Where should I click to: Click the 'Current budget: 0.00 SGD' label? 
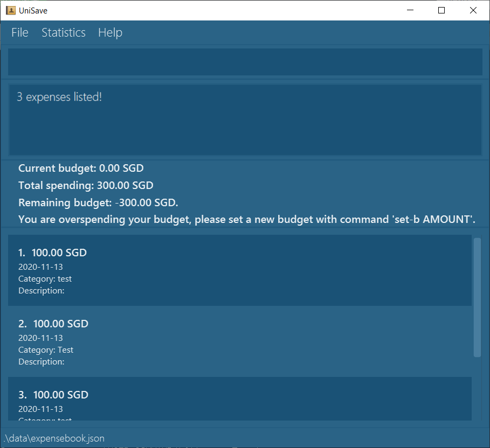coord(81,169)
